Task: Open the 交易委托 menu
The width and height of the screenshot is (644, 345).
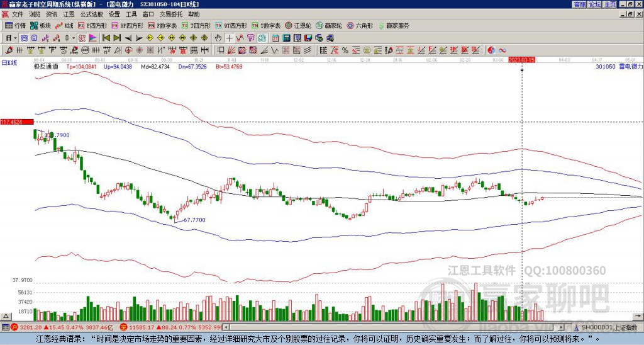Action: pos(171,14)
